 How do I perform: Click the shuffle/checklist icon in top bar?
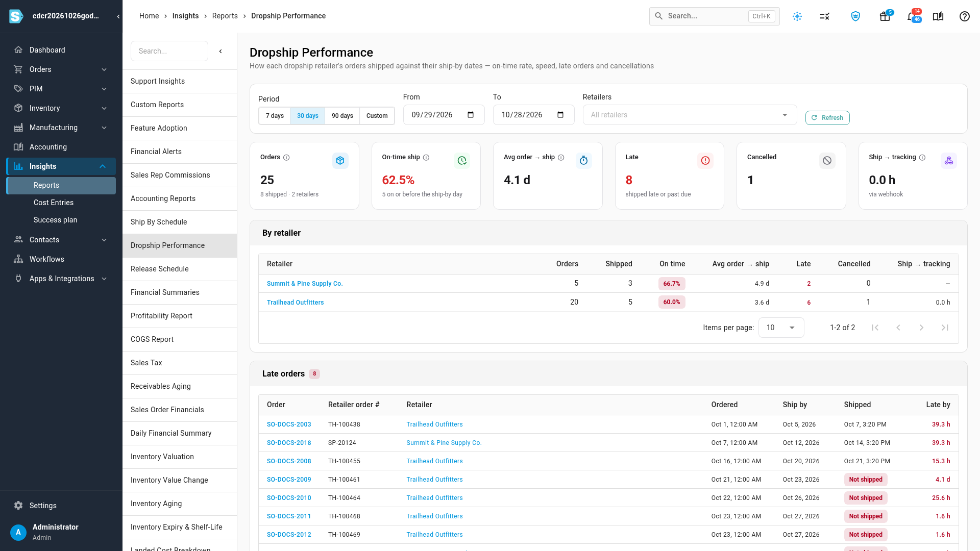[824, 16]
